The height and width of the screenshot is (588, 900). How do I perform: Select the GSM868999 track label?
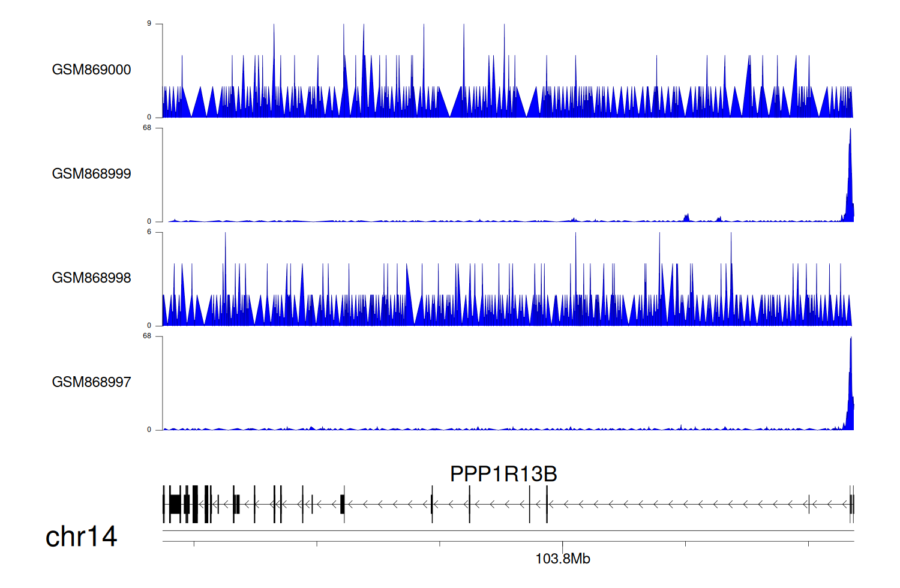pyautogui.click(x=91, y=174)
